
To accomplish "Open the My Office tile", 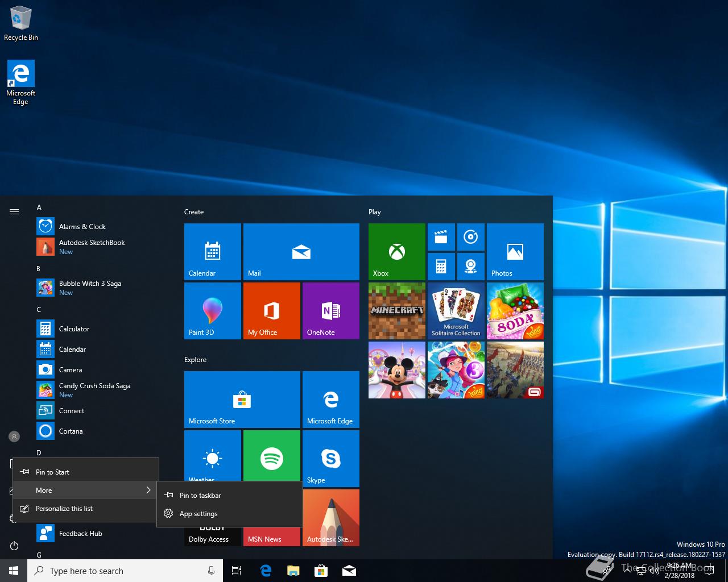I will coord(271,310).
